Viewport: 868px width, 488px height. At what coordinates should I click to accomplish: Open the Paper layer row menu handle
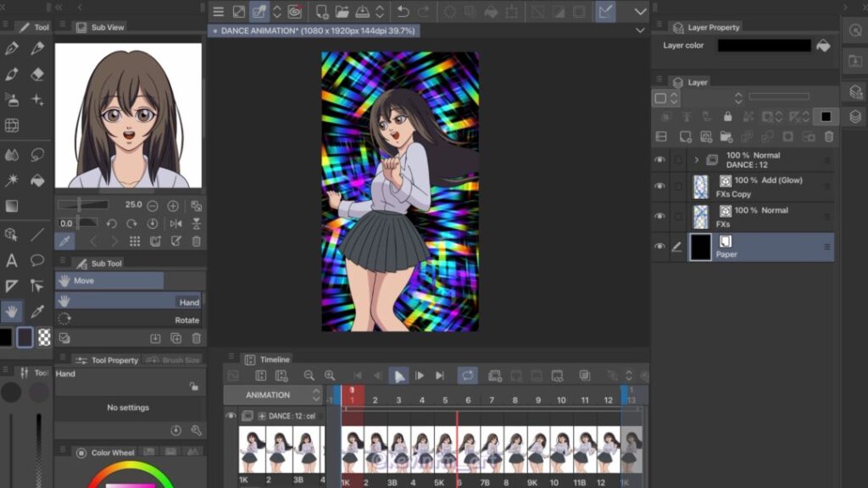coord(827,247)
